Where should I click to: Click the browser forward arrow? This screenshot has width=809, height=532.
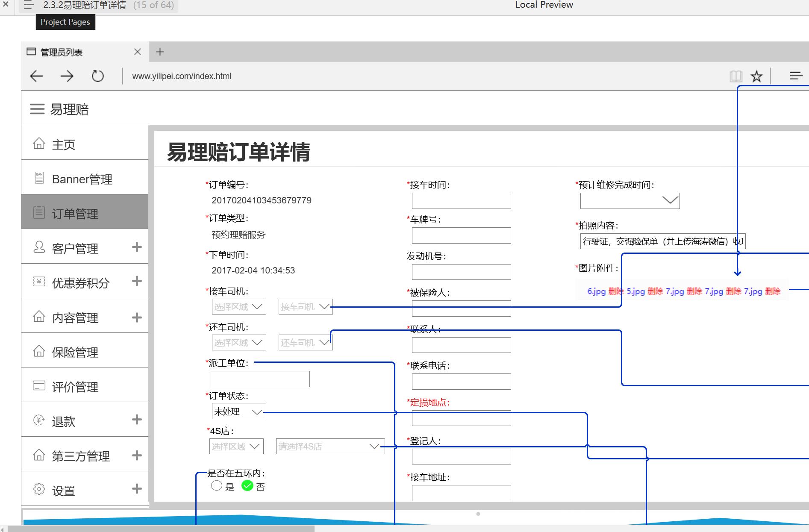point(67,76)
